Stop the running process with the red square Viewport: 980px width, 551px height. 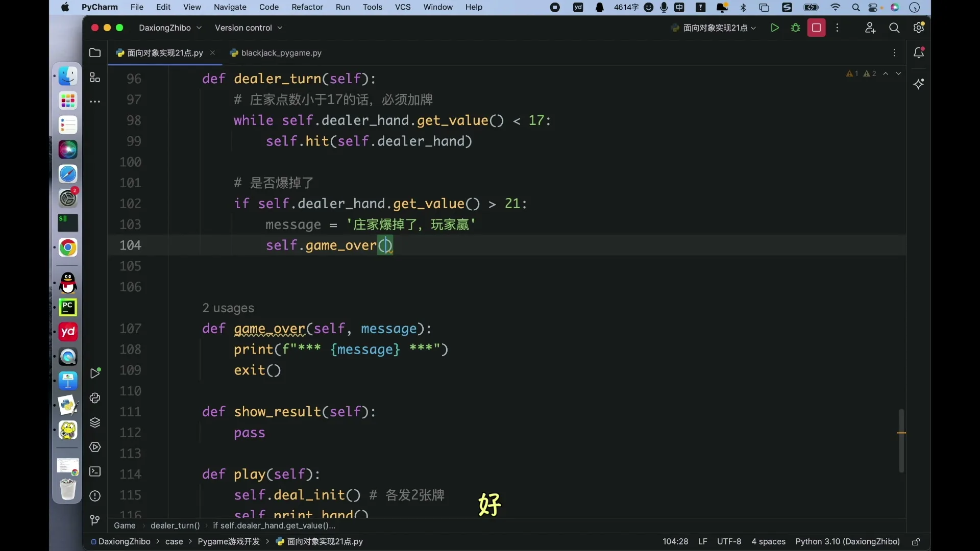[816, 28]
